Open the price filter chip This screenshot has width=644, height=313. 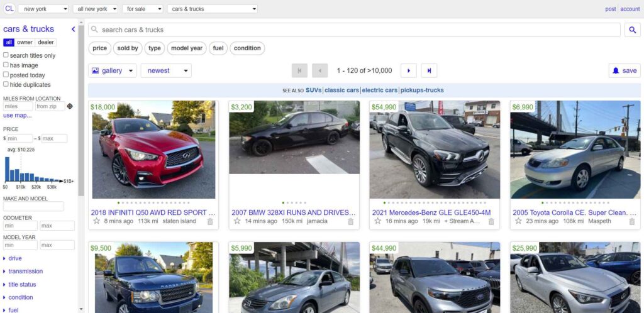pyautogui.click(x=100, y=48)
